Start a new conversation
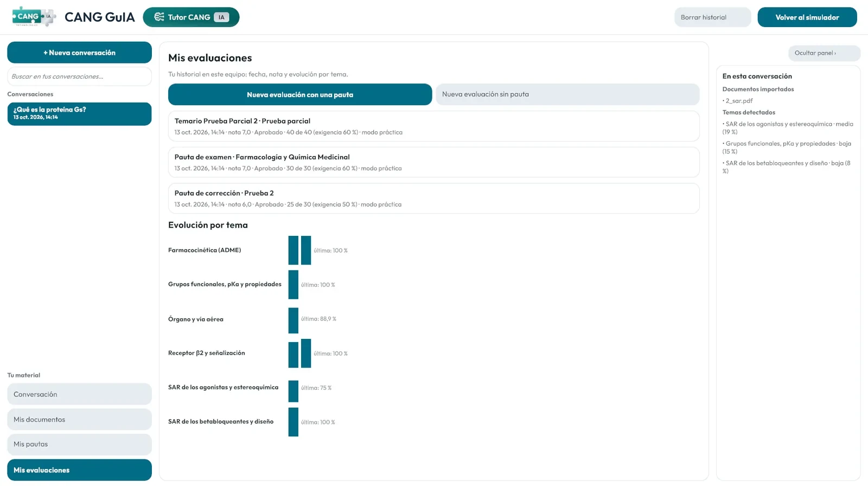 point(79,53)
